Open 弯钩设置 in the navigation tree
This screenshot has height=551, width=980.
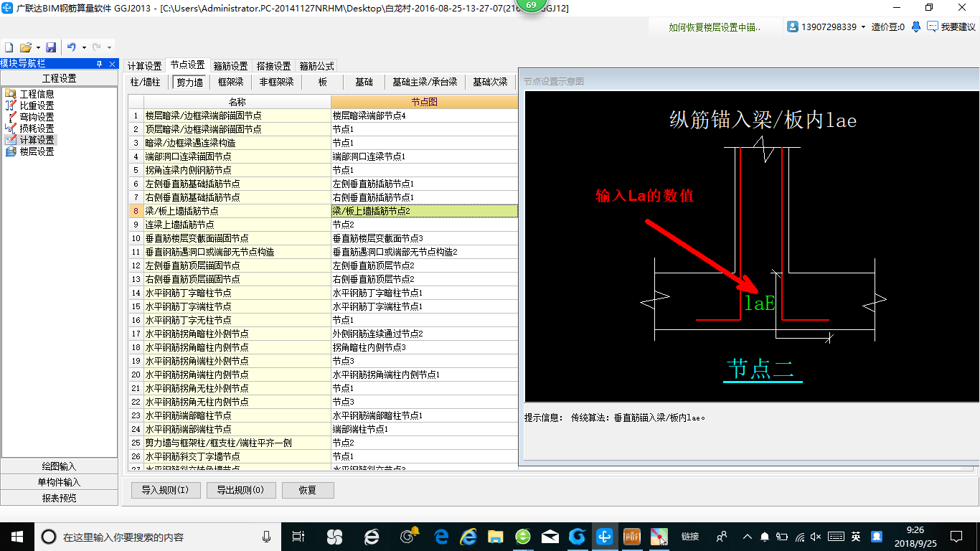click(37, 117)
